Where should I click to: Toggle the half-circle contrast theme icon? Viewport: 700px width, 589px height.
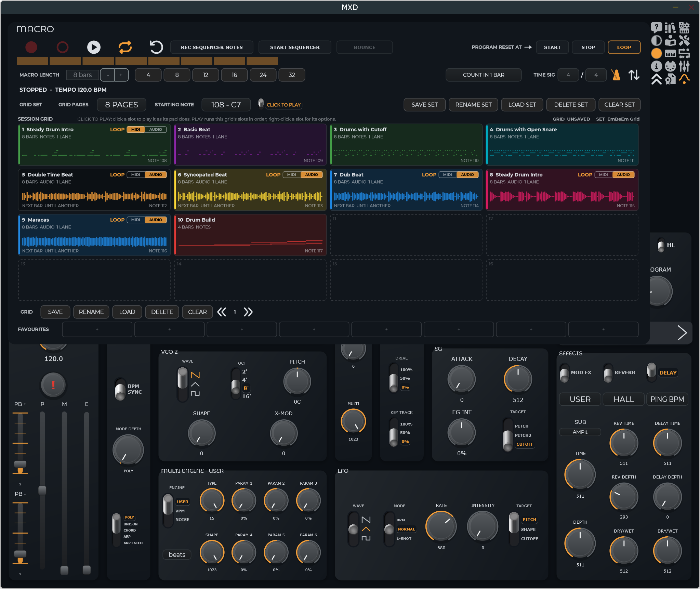click(x=656, y=41)
